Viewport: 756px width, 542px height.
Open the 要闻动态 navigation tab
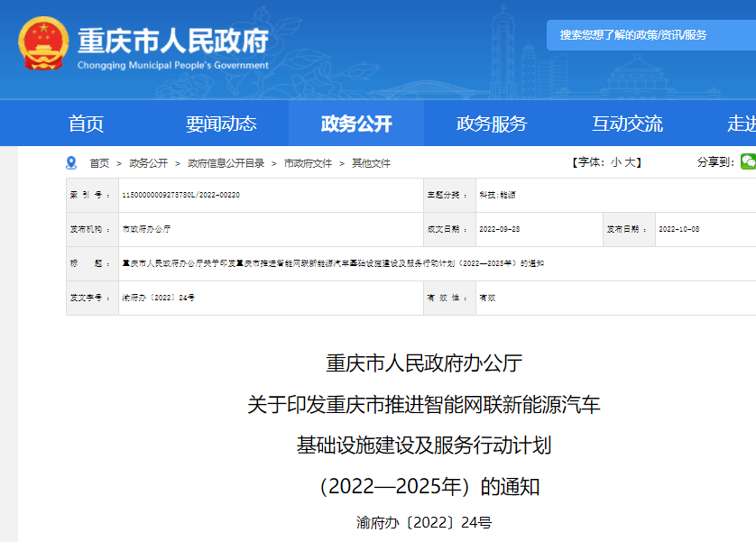point(221,124)
